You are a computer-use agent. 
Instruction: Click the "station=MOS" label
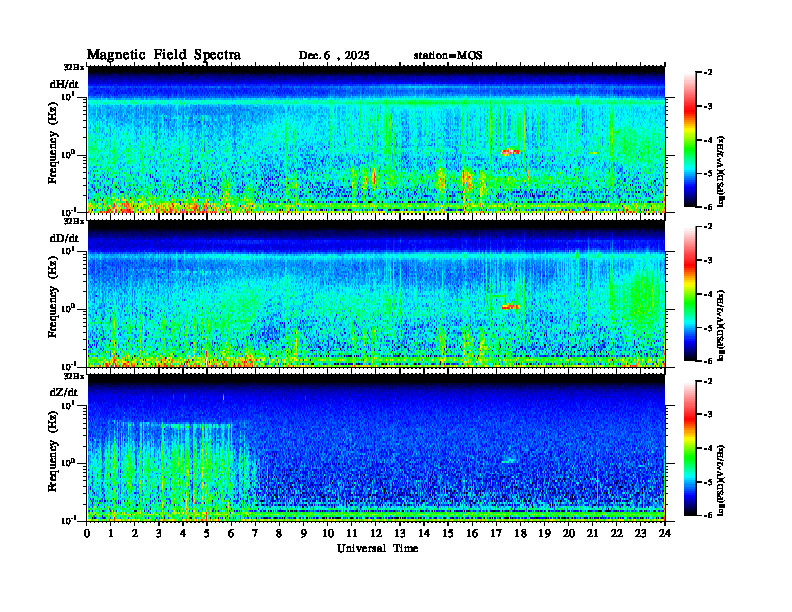[x=448, y=56]
